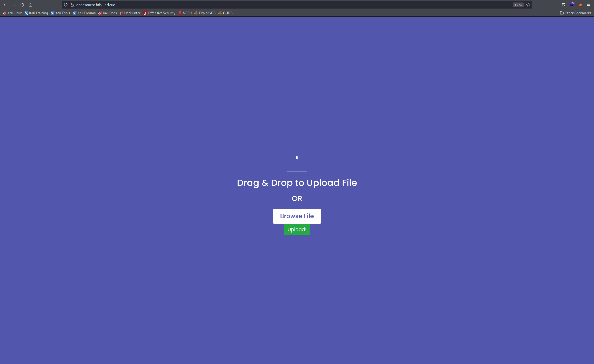Reload the current page
Screen dimensions: 594x364
click(x=22, y=5)
